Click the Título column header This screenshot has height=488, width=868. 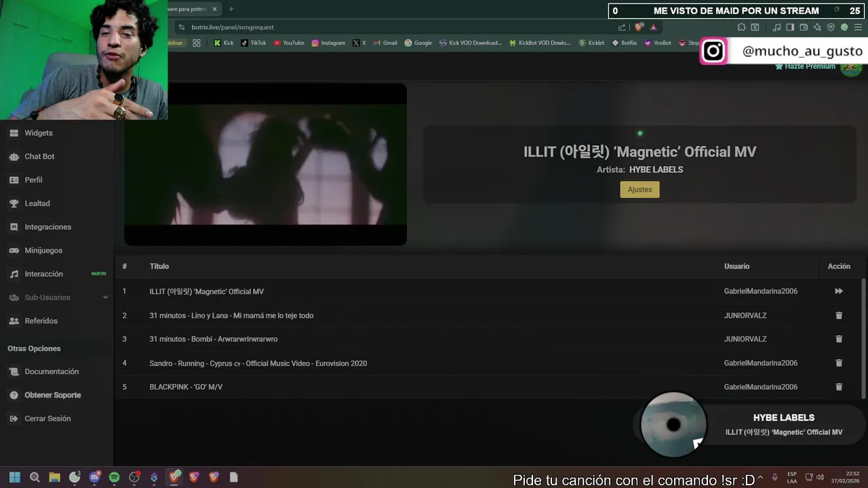pos(159,266)
